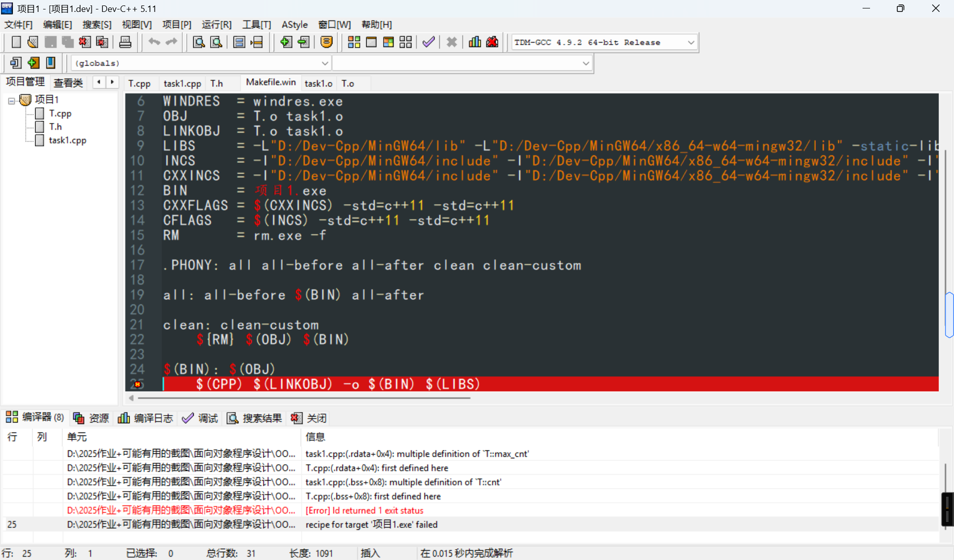This screenshot has width=954, height=560.
Task: Click the Close All files toolbar icon
Action: [x=102, y=42]
